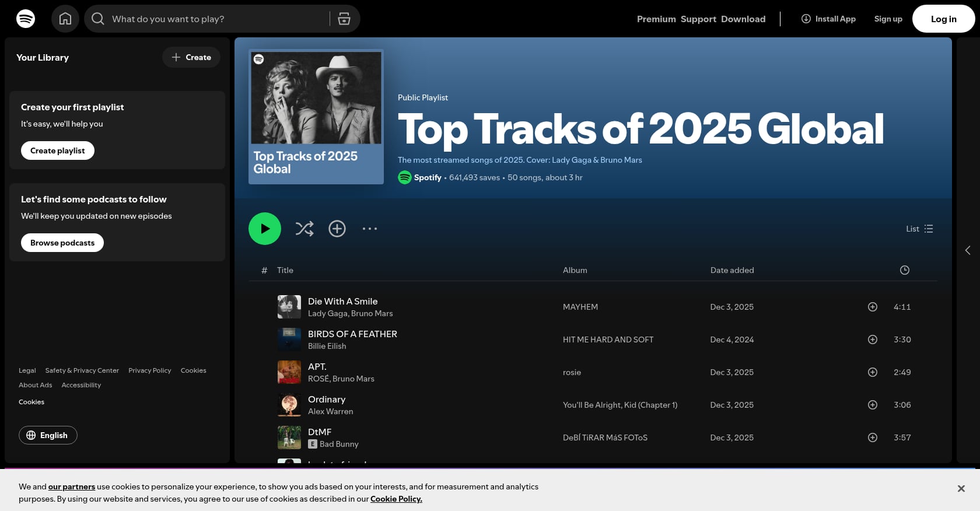Open Alex Warren artist link
The width and height of the screenshot is (980, 511).
(x=331, y=411)
